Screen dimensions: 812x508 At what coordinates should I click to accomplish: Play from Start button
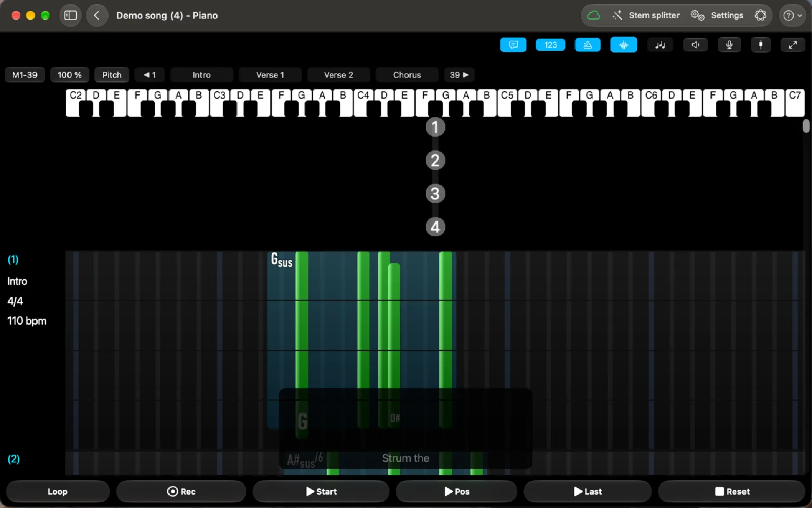[321, 491]
